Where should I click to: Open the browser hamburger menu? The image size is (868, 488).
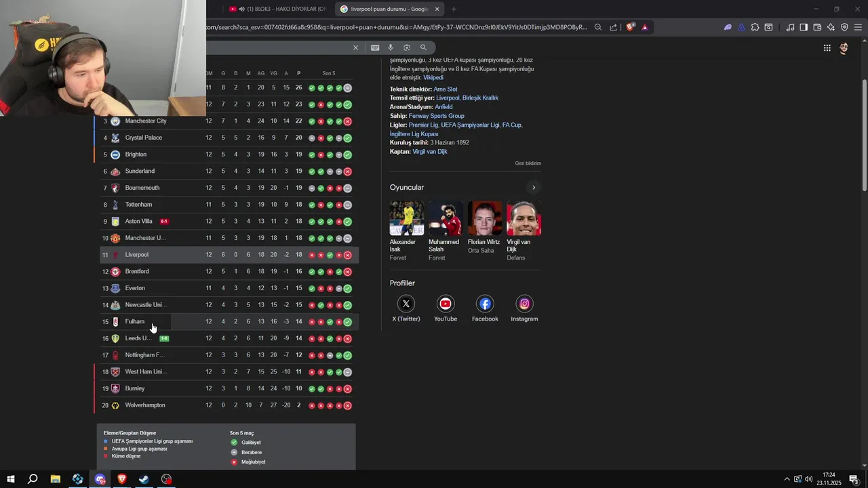click(858, 28)
